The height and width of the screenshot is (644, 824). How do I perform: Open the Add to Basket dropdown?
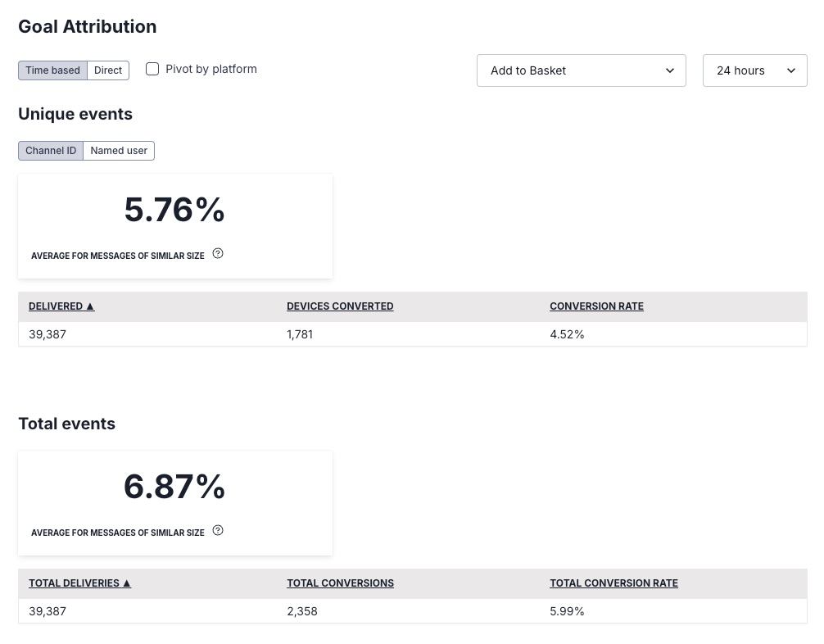pyautogui.click(x=581, y=70)
